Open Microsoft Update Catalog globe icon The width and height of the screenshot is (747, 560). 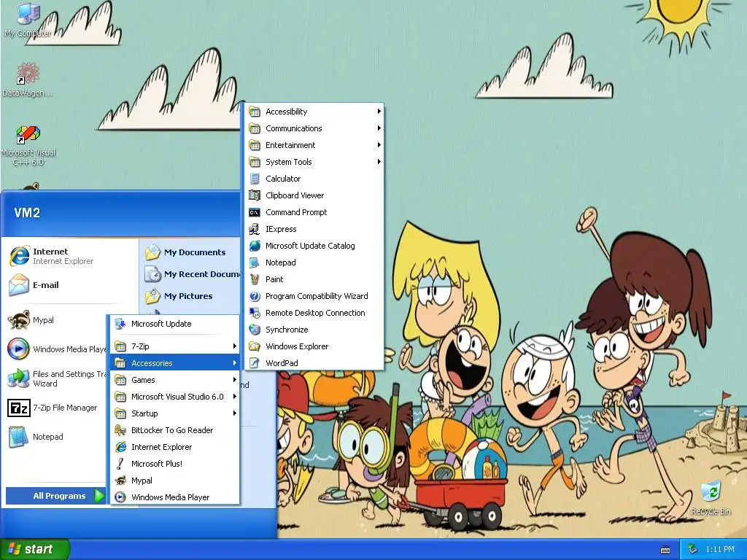tap(255, 246)
